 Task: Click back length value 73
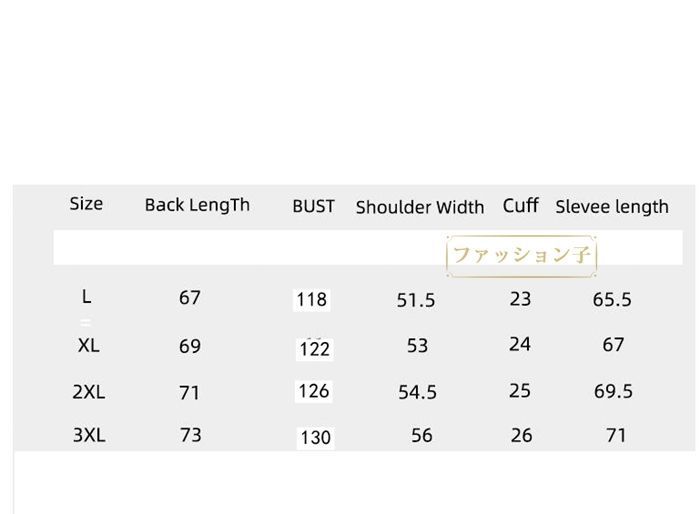[x=191, y=435]
